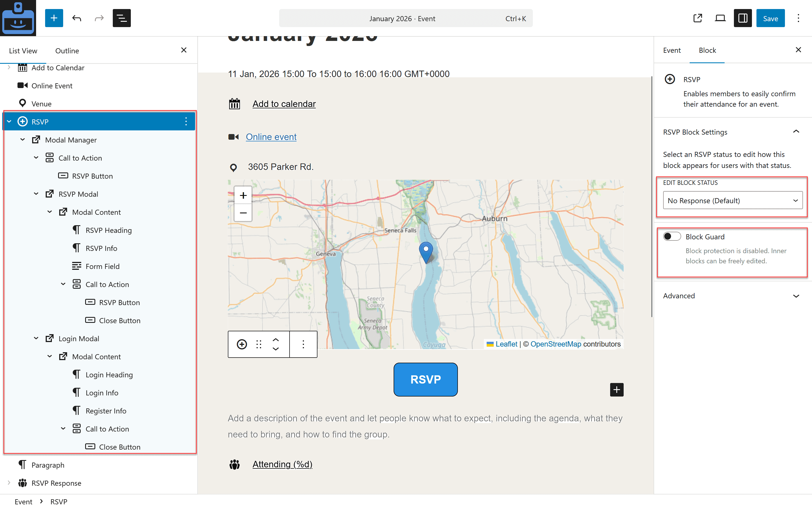The width and height of the screenshot is (812, 508).
Task: Expand the Add to Calendar tree item
Action: pyautogui.click(x=9, y=67)
